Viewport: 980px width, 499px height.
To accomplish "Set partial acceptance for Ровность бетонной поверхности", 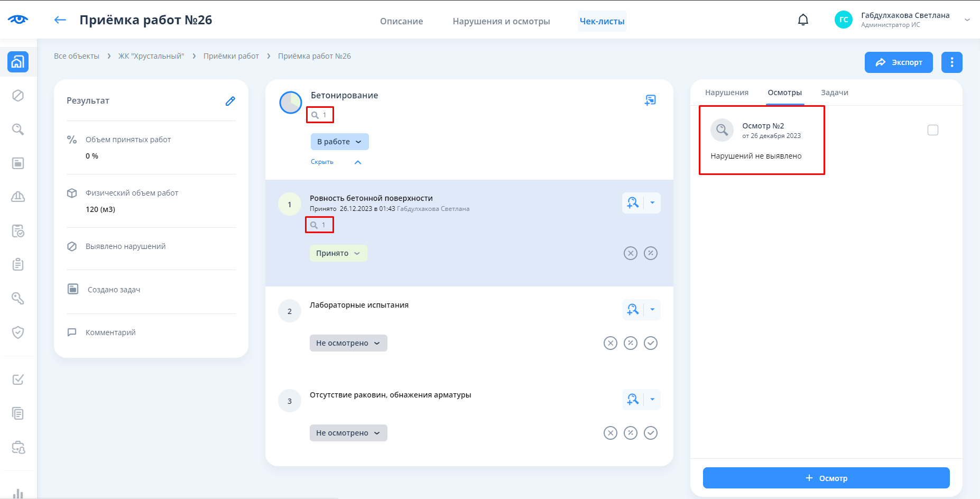I will [x=651, y=253].
